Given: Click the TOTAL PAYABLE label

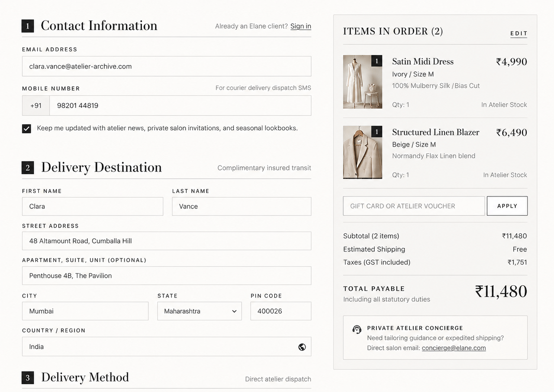Looking at the screenshot, I should (374, 289).
